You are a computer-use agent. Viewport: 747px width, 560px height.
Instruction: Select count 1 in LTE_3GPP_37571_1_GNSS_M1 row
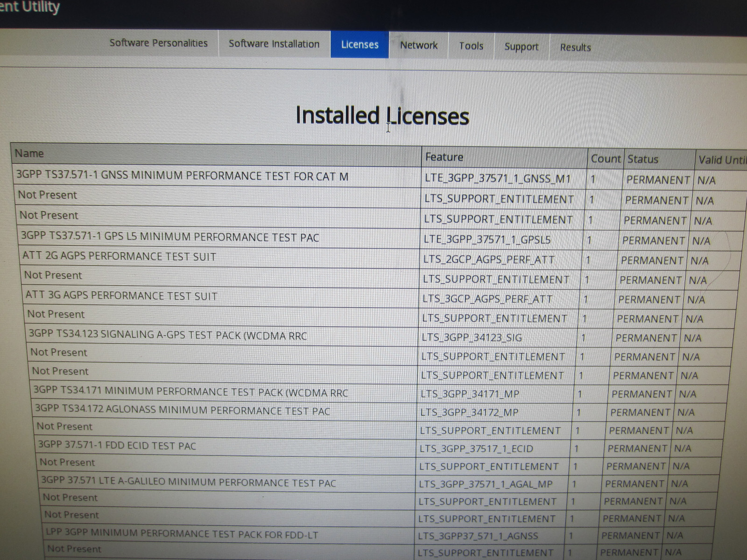(593, 179)
